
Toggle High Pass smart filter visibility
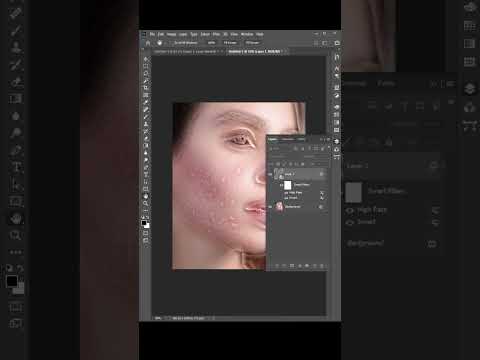286,193
